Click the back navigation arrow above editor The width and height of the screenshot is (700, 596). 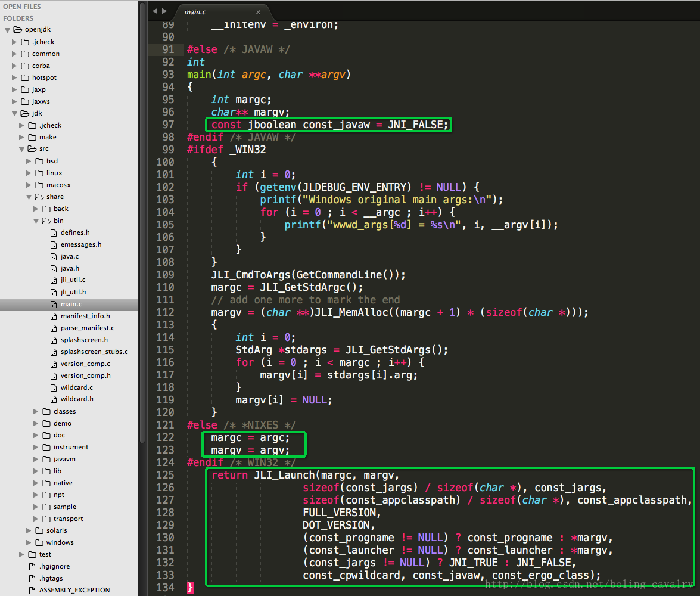[x=154, y=11]
